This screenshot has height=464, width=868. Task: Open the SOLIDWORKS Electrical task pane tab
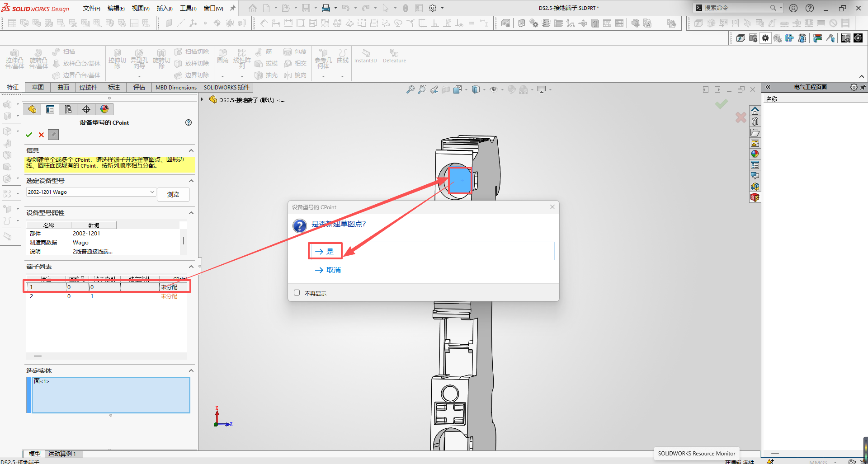tap(755, 197)
